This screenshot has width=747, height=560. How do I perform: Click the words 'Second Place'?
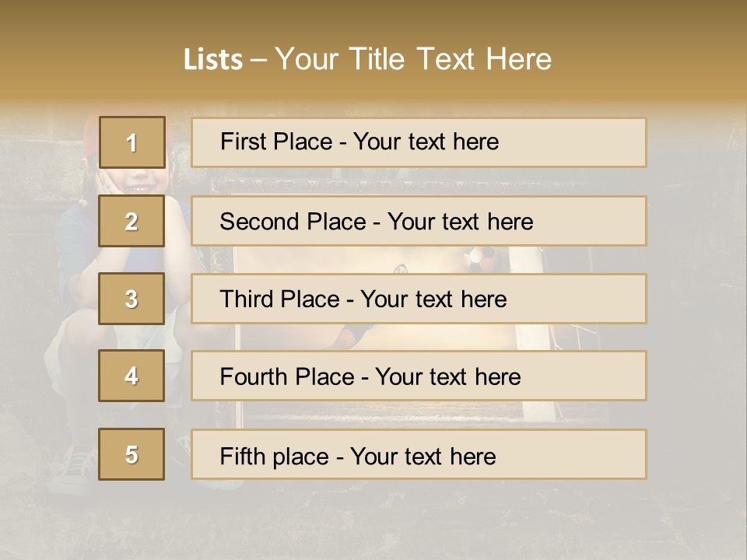coord(293,222)
